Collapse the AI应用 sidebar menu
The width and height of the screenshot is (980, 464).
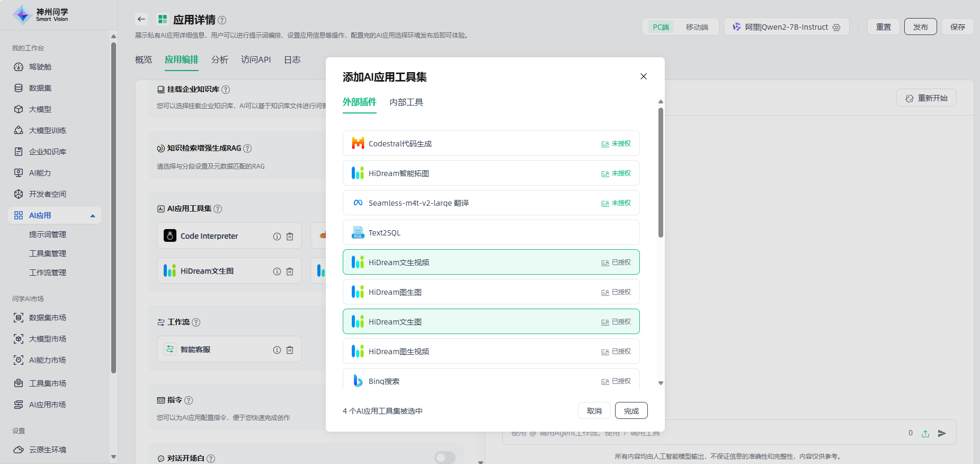click(x=93, y=216)
